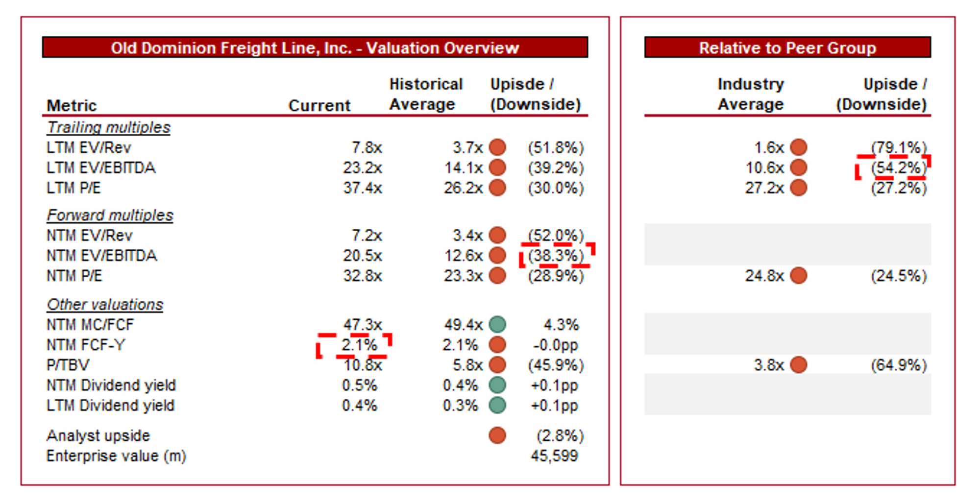Click the red dot beside industry average 24.8x

pyautogui.click(x=798, y=275)
